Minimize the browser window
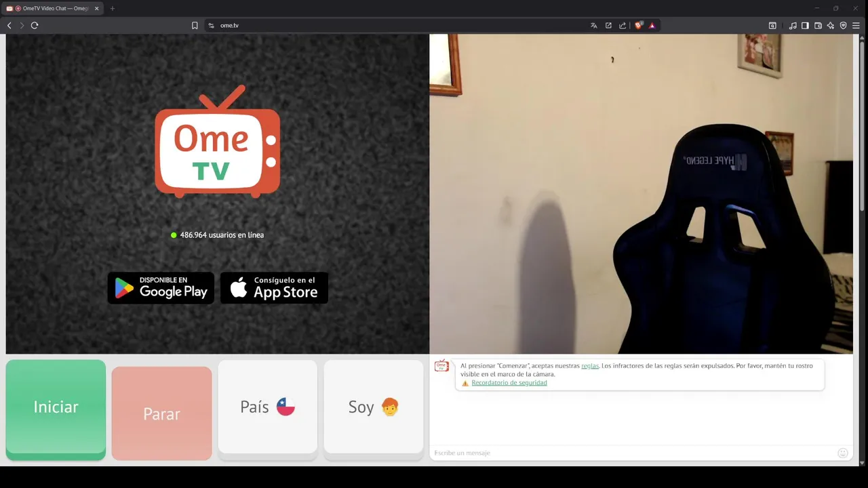Viewport: 868px width, 488px height. coord(816,8)
